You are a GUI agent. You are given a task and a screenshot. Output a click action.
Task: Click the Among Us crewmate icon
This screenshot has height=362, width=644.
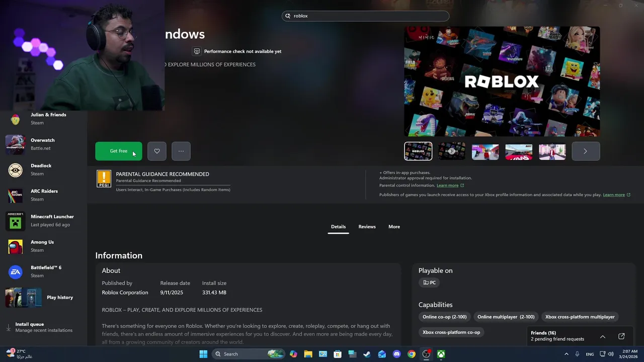(15, 246)
